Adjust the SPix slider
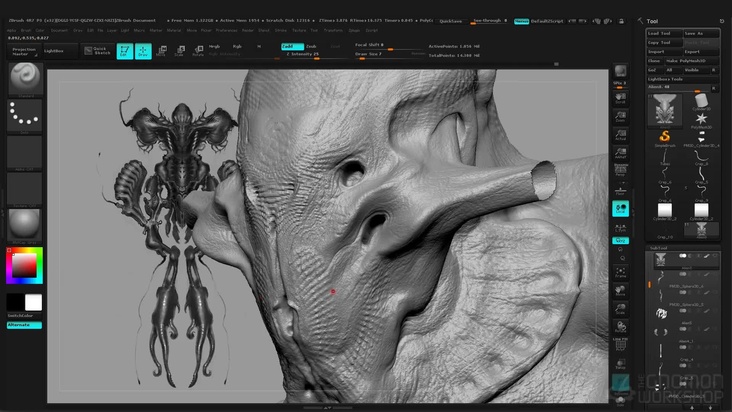 coord(620,84)
